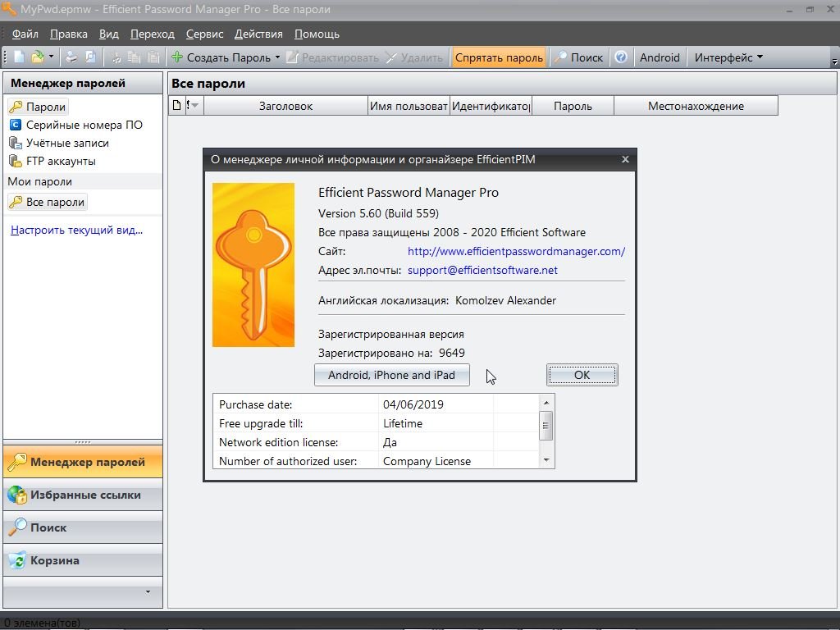The width and height of the screenshot is (840, 630).
Task: Click Network edition license row label
Action: click(x=278, y=442)
